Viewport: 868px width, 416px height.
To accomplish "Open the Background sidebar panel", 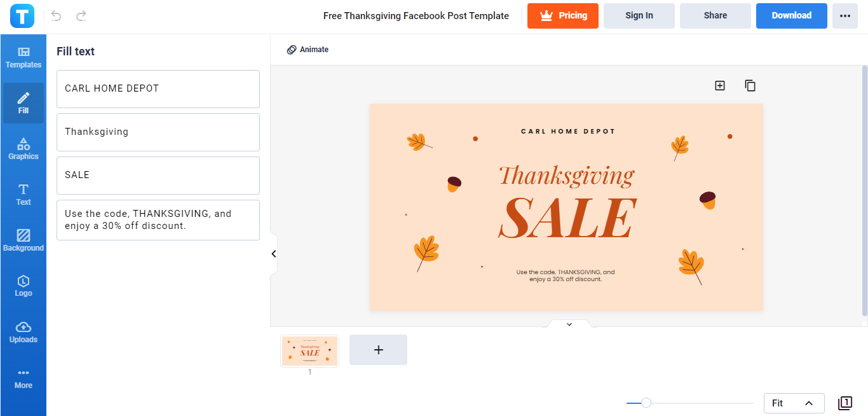I will (24, 240).
